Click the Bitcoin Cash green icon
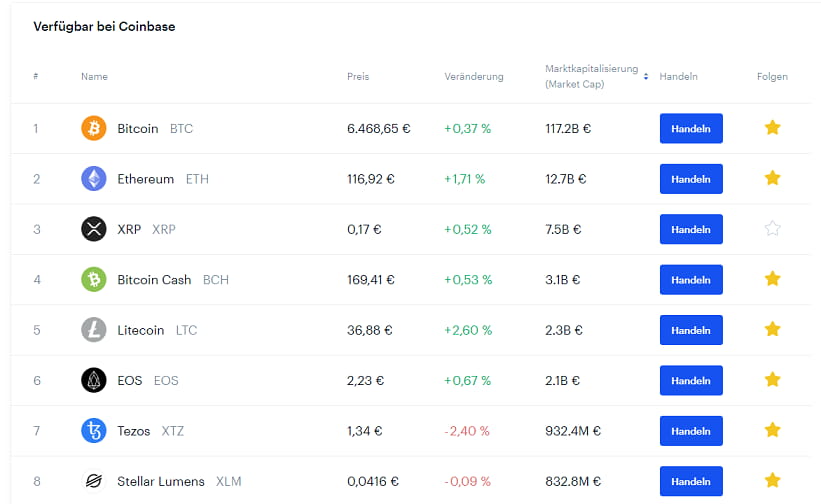The image size is (821, 504). click(x=94, y=279)
